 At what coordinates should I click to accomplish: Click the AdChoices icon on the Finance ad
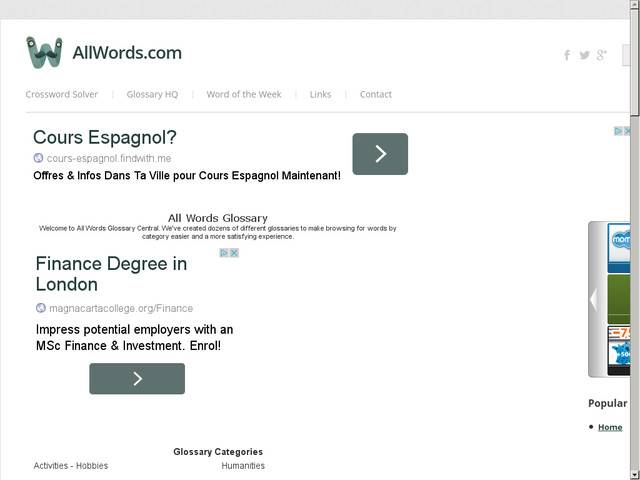coord(224,253)
